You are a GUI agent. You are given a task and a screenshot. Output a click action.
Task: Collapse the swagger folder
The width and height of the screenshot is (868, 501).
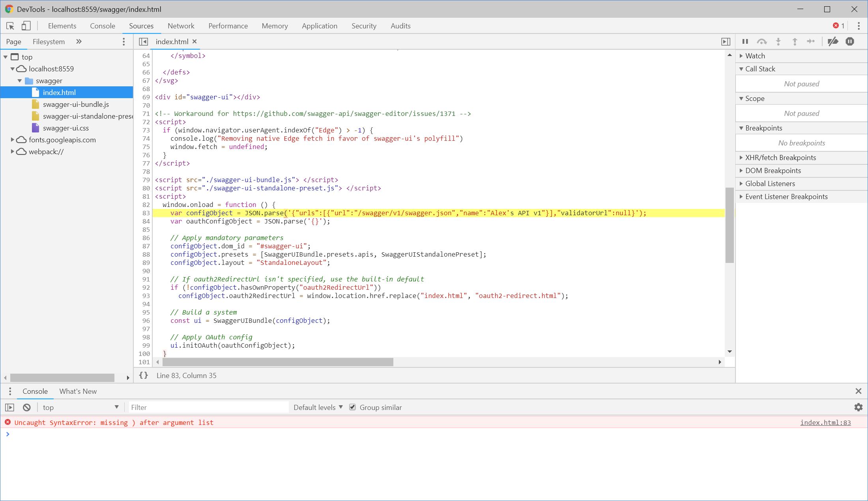point(21,80)
